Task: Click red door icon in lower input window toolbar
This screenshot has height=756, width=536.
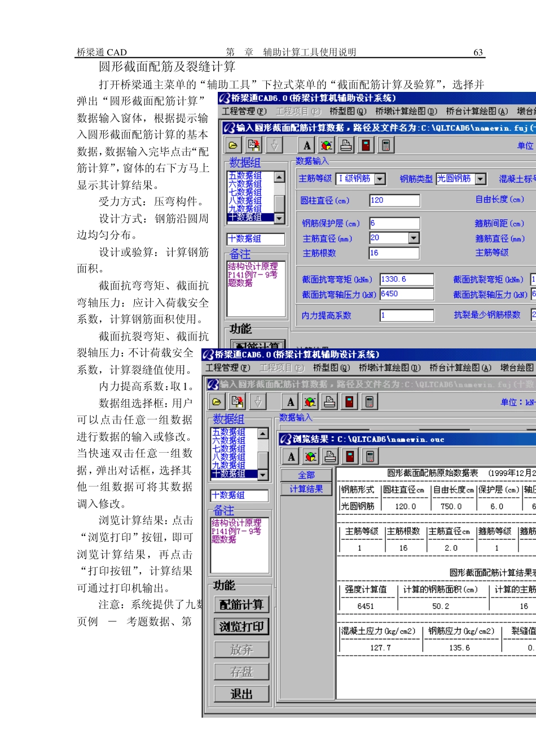Action: tap(349, 401)
